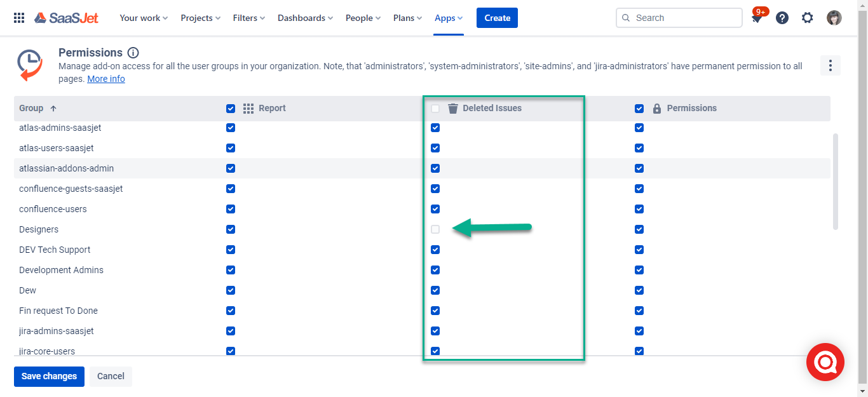Follow the More info link
This screenshot has width=868, height=397.
tap(106, 79)
